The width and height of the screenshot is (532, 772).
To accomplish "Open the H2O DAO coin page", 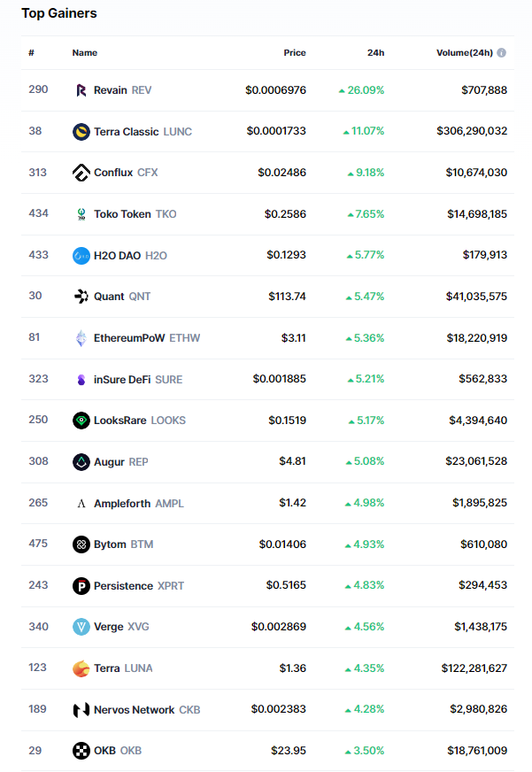I will coord(130,256).
